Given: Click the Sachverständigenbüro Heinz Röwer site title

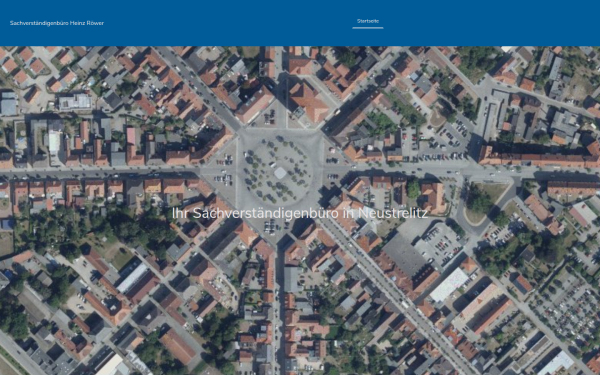Looking at the screenshot, I should (57, 23).
